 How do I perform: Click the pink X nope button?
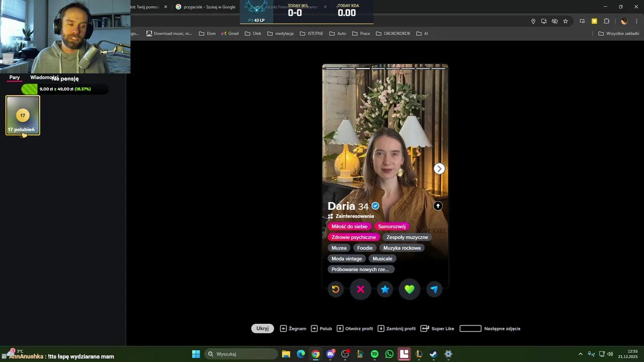coord(360,289)
